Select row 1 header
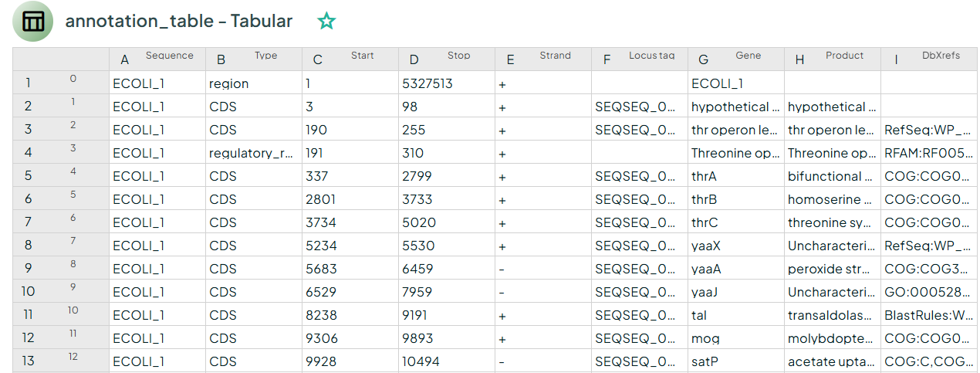The image size is (980, 373). pyautogui.click(x=61, y=83)
